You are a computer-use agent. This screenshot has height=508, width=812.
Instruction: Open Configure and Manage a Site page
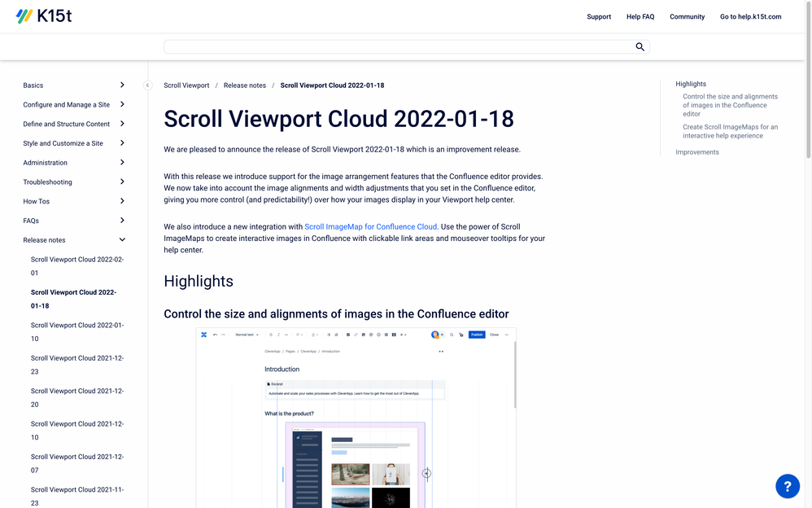pos(66,105)
